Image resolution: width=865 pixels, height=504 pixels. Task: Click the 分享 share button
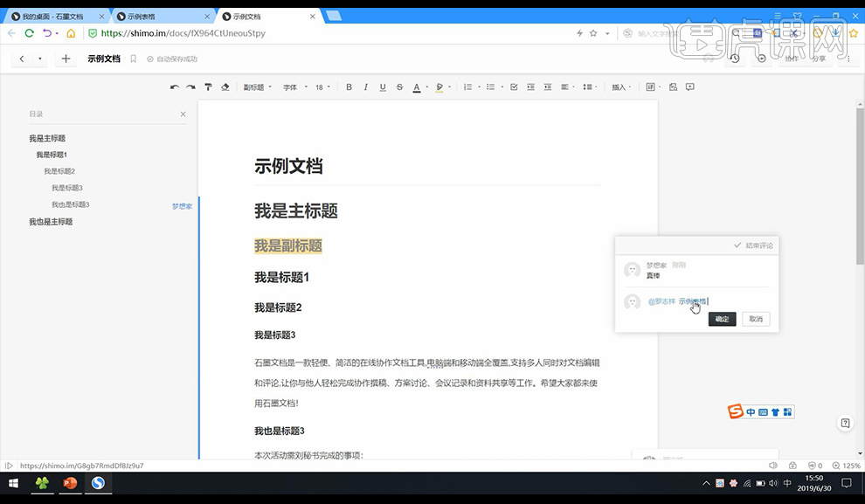click(x=819, y=59)
